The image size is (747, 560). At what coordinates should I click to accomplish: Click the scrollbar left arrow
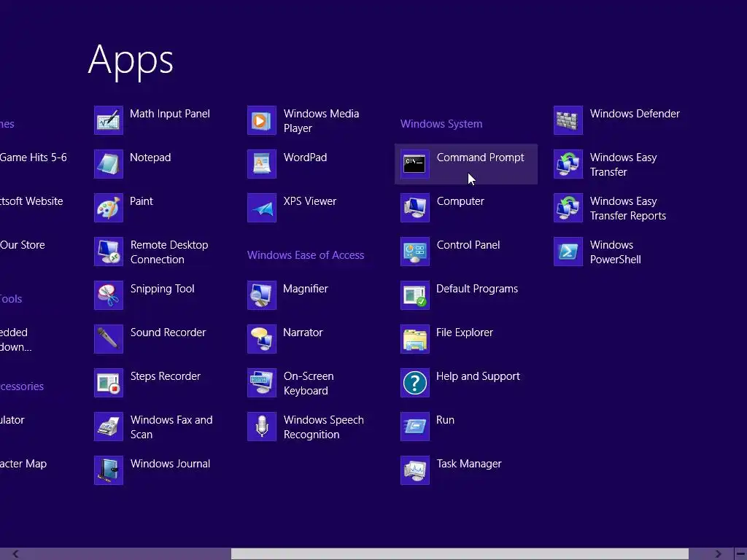click(16, 554)
